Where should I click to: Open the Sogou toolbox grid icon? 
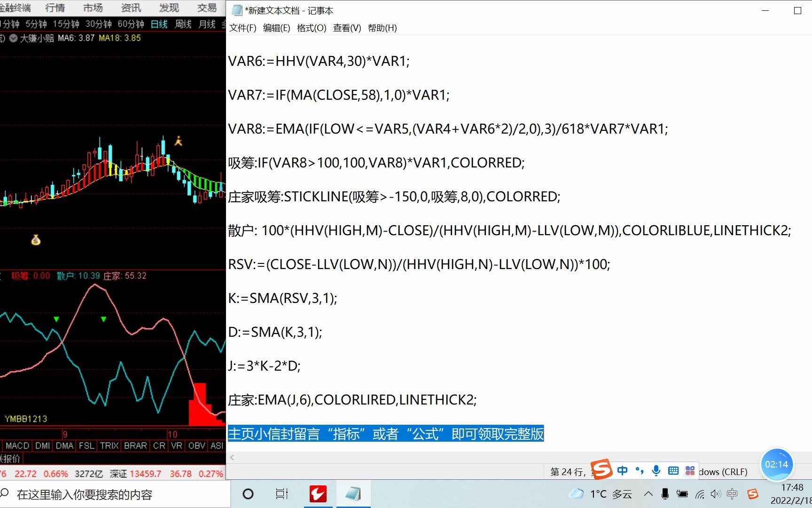pyautogui.click(x=690, y=470)
